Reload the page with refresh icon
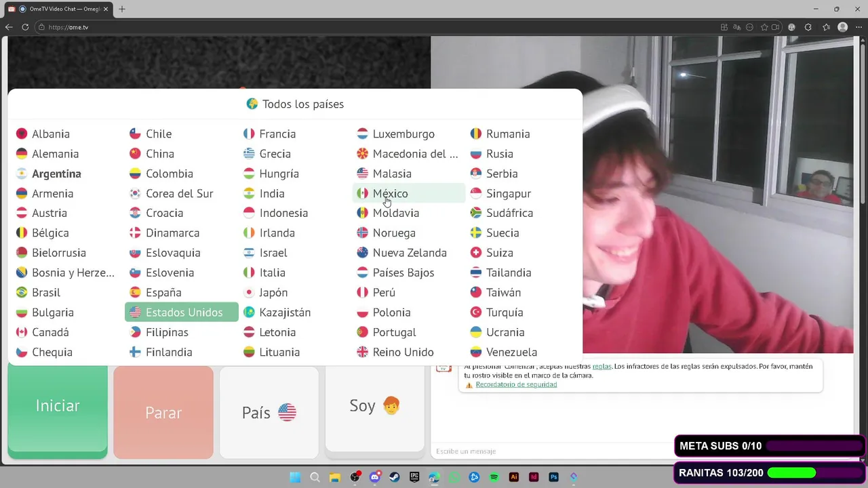Screen dimensions: 868x488 pyautogui.click(x=25, y=27)
